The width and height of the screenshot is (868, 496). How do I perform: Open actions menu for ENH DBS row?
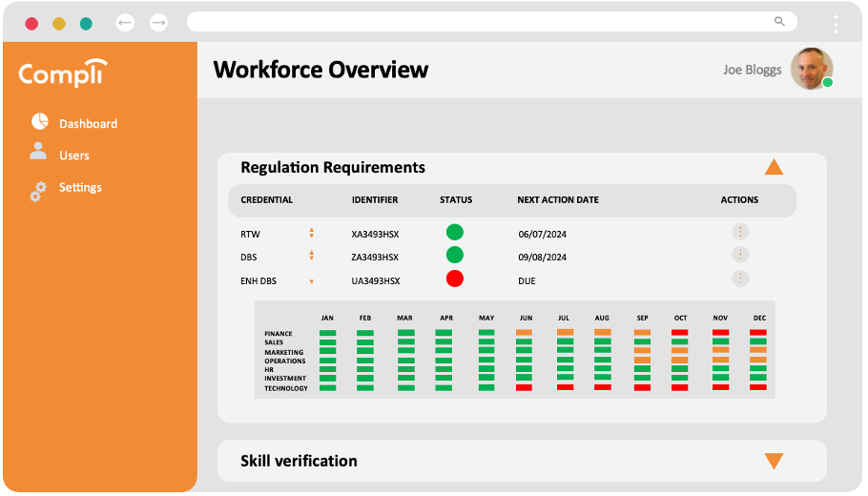point(740,279)
